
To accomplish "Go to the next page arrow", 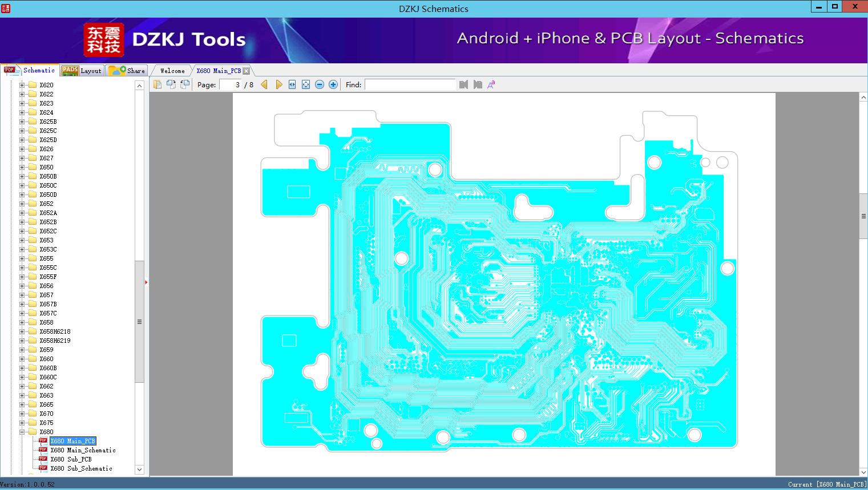I will click(x=278, y=84).
